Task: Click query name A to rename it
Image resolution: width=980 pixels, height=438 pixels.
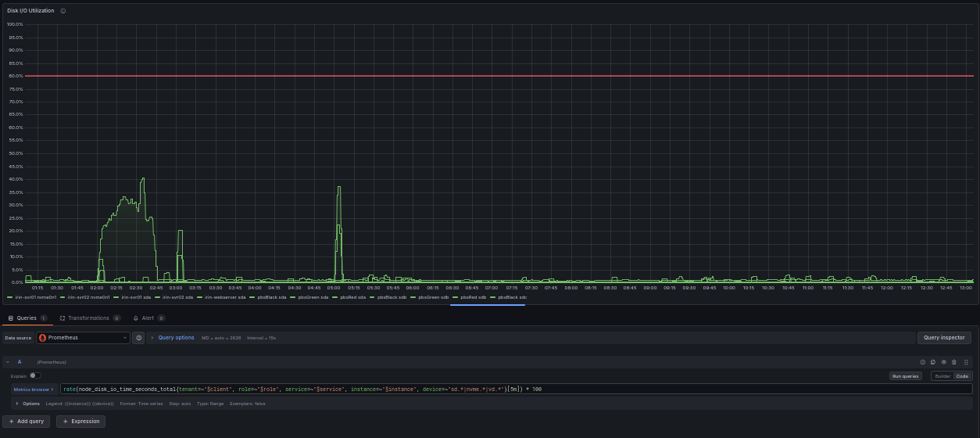Action: (x=20, y=362)
